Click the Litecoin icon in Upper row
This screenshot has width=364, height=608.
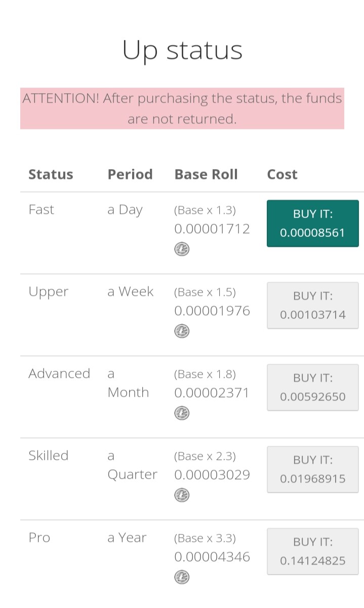182,331
